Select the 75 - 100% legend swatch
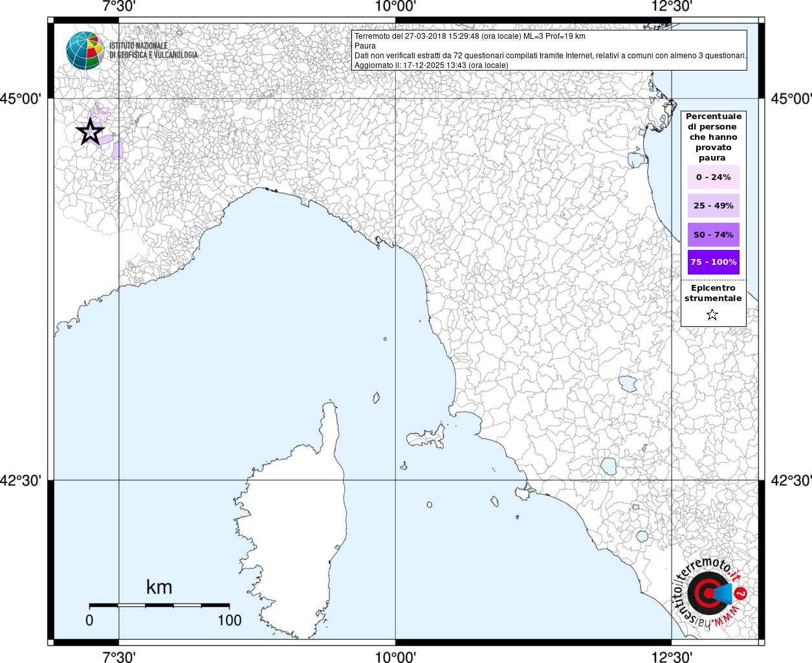The width and height of the screenshot is (812, 663). [714, 262]
